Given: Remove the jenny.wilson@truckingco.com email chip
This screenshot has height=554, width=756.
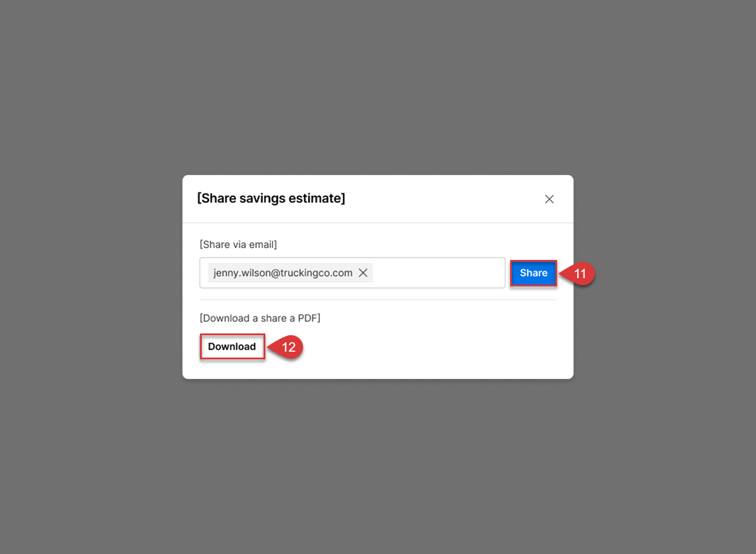Looking at the screenshot, I should pyautogui.click(x=363, y=273).
